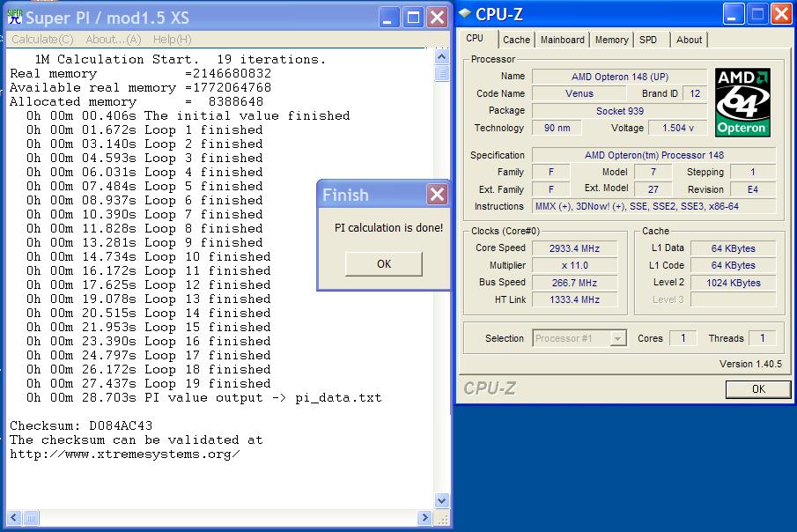Click the 'Loop 19 finished' line

[149, 383]
